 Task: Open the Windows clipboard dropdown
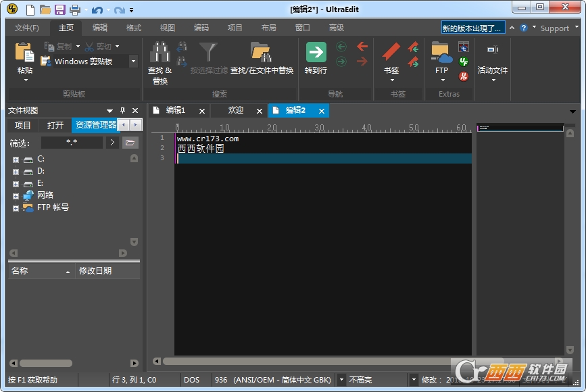tap(133, 62)
